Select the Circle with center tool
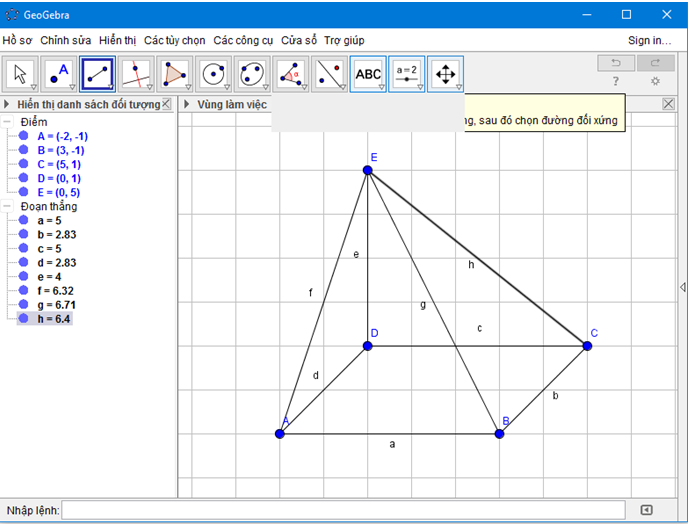Screen dimensions: 690x524 point(214,73)
